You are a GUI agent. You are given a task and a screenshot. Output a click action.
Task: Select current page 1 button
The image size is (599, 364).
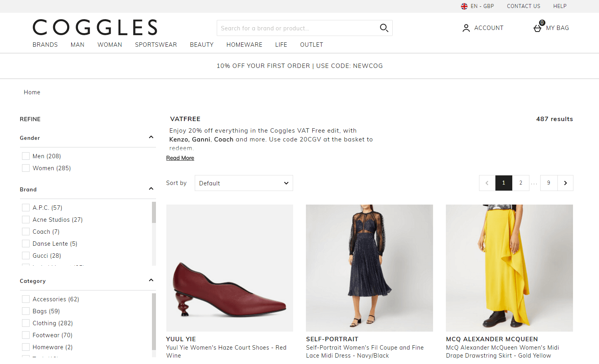tap(504, 183)
